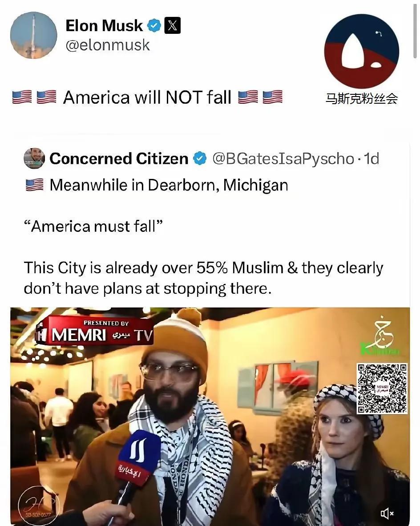
Task: Unmute the video with the speaker icon
Action: pos(387,513)
